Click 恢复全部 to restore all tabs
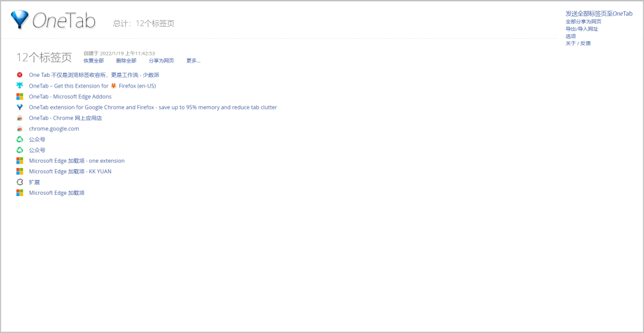Viewport: 644px width, 333px height. pyautogui.click(x=94, y=61)
